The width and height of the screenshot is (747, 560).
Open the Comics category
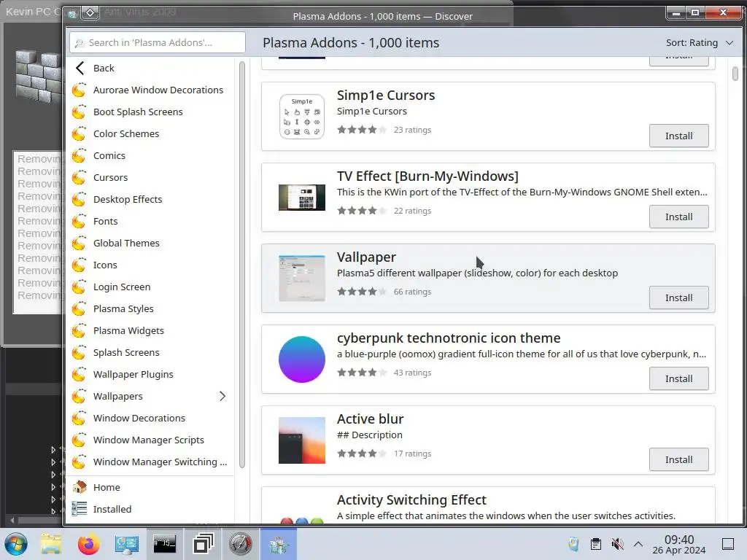150,156
